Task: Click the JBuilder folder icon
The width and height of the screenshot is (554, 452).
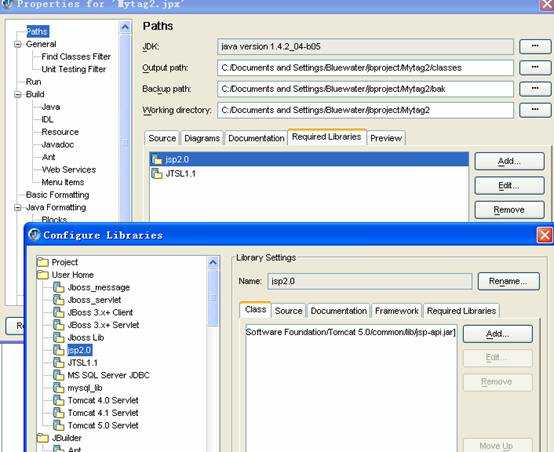Action: [x=43, y=438]
